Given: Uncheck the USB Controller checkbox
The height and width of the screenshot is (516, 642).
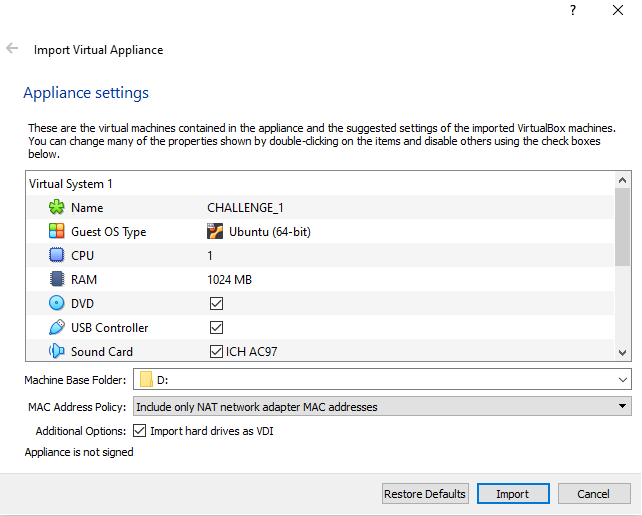Looking at the screenshot, I should [x=216, y=327].
